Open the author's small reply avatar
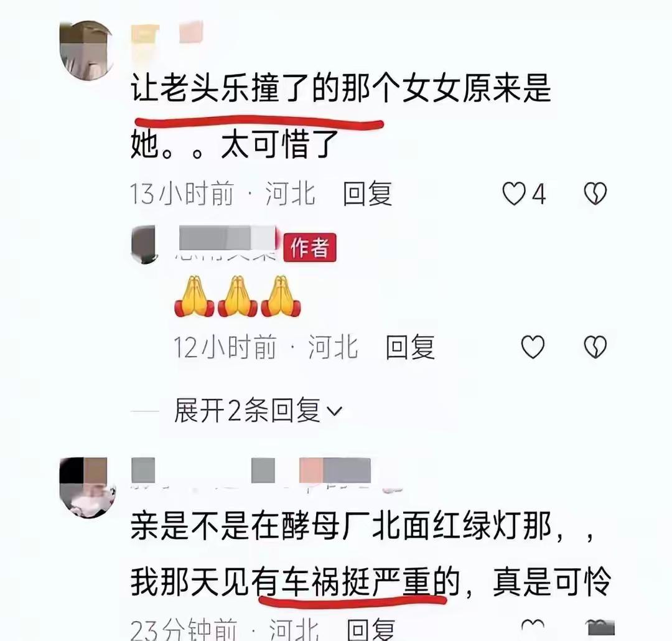 [144, 244]
